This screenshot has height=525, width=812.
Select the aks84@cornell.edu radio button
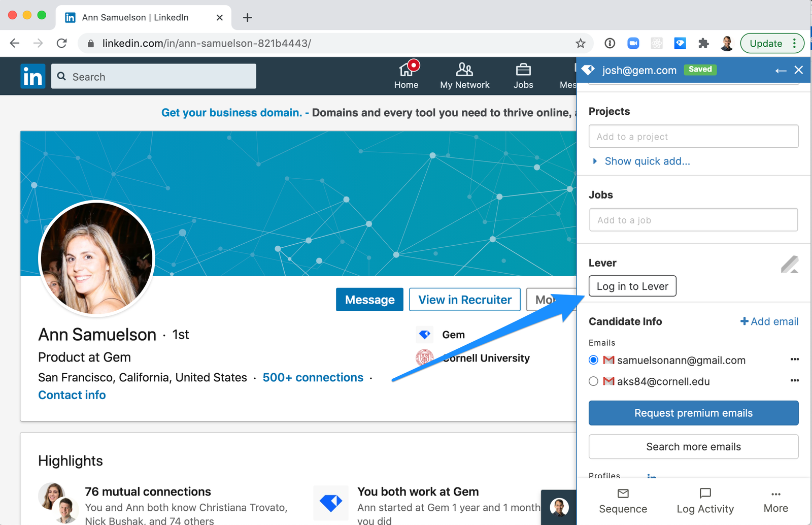click(593, 381)
